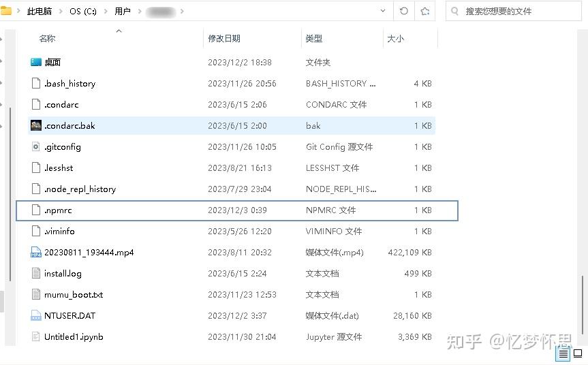This screenshot has height=365, width=588.
Task: Click the mumu_boot.txt document icon
Action: coord(36,295)
